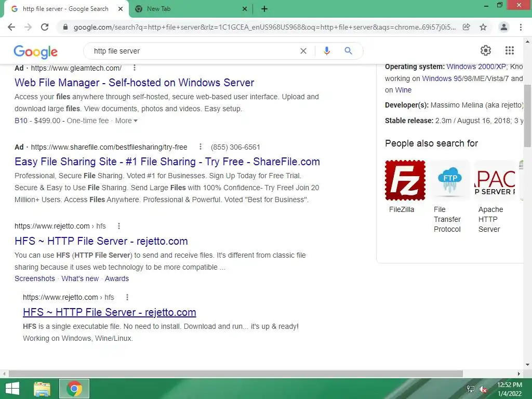Screen dimensions: 532x399
Task: Open first HFS ~ HTTP File Server result
Action: click(101, 241)
